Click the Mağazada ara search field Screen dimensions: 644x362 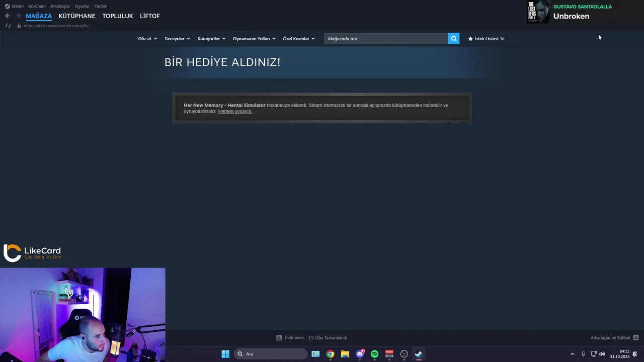(386, 39)
